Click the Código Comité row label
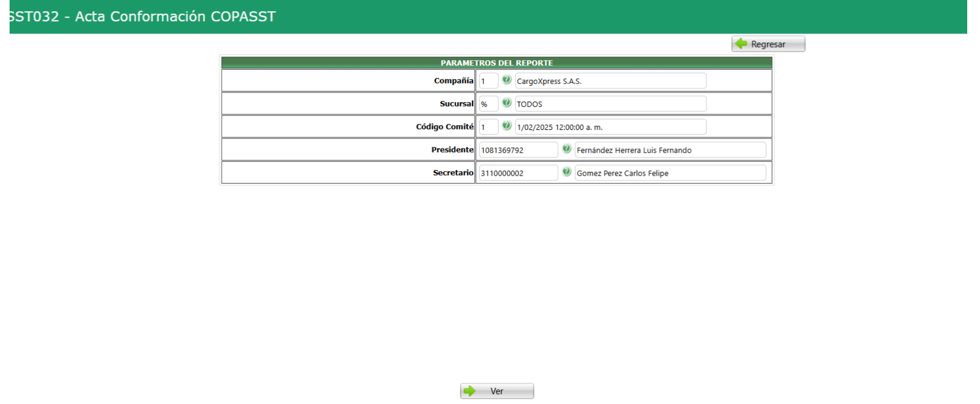The height and width of the screenshot is (404, 980). tap(444, 127)
